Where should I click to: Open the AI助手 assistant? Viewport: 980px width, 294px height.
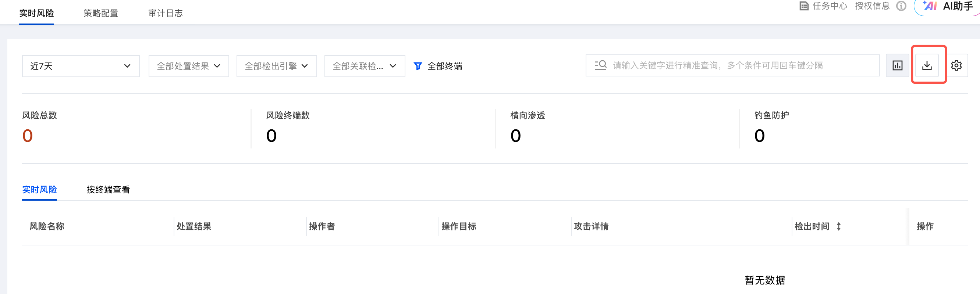948,7
